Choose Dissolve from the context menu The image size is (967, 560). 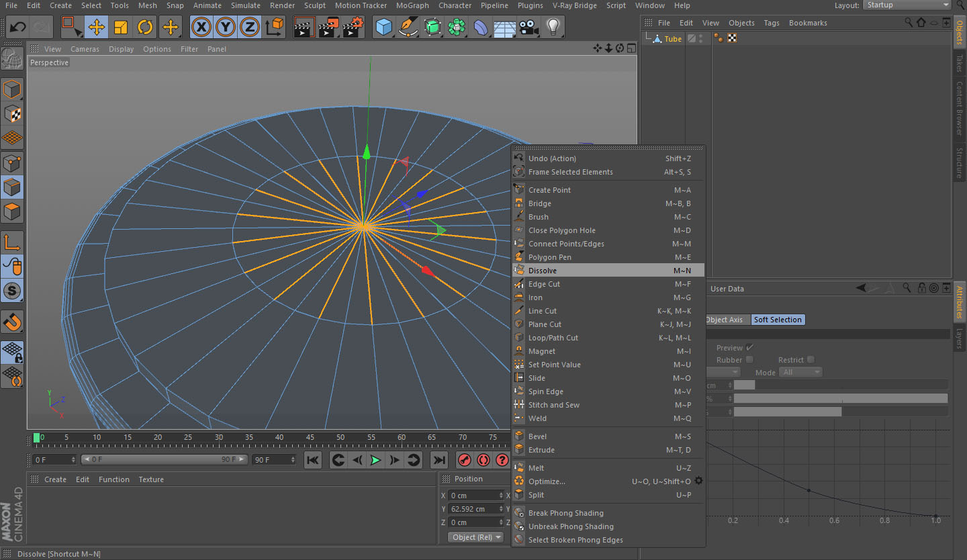coord(543,271)
